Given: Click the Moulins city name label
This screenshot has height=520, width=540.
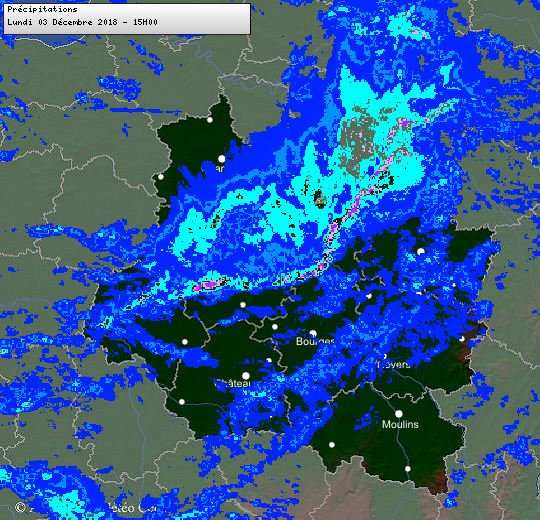Looking at the screenshot, I should pos(400,424).
